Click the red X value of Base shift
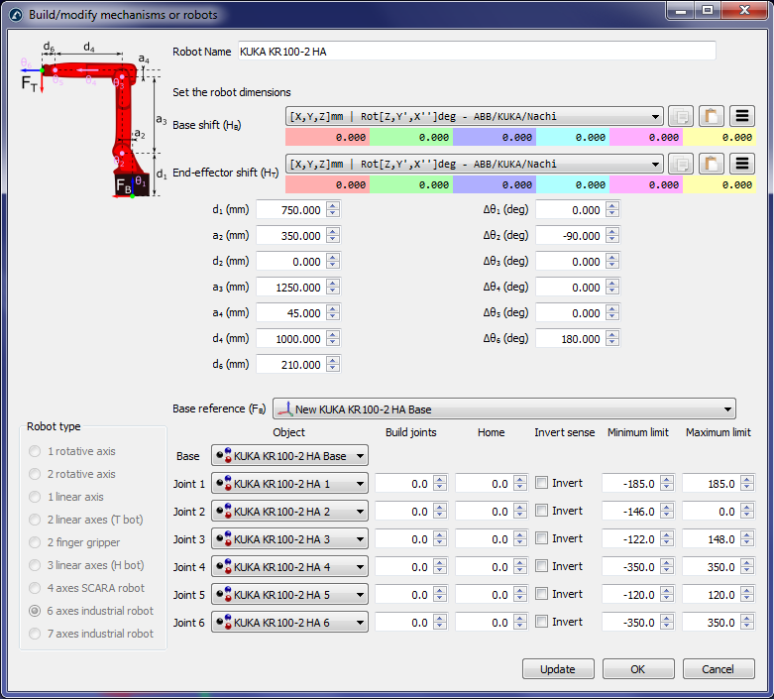Screen dimensions: 774x700 click(326, 138)
